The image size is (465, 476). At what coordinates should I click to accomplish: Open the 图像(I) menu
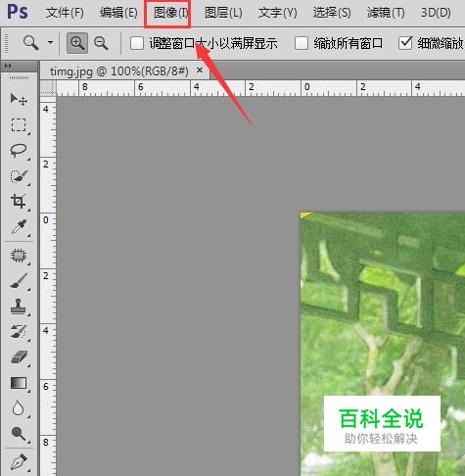tap(170, 13)
